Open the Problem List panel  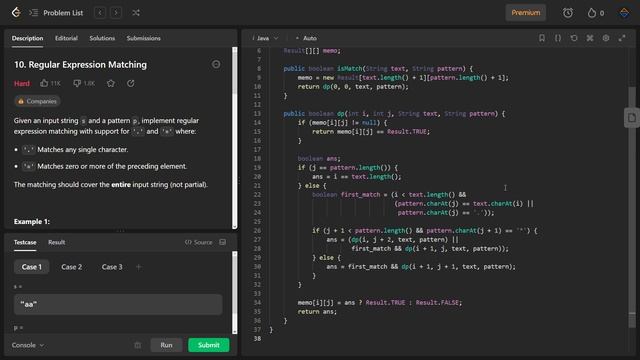click(x=56, y=13)
